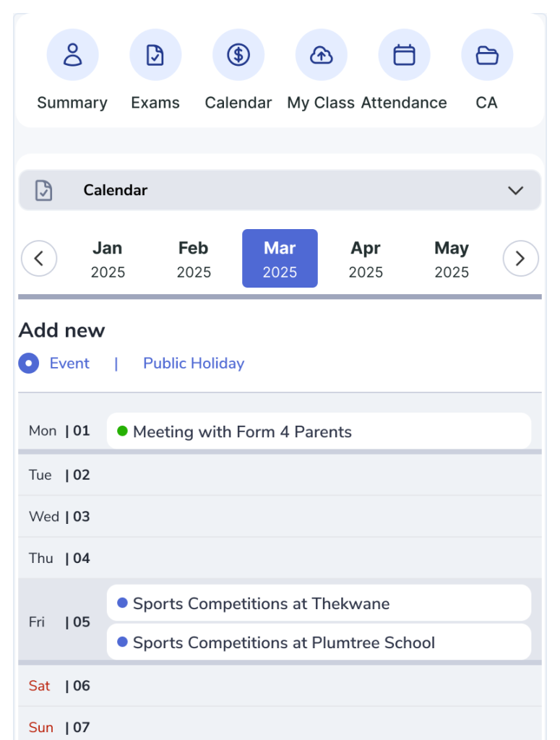Open Meeting with Form 4 Parents event
The image size is (560, 740).
[x=319, y=431]
